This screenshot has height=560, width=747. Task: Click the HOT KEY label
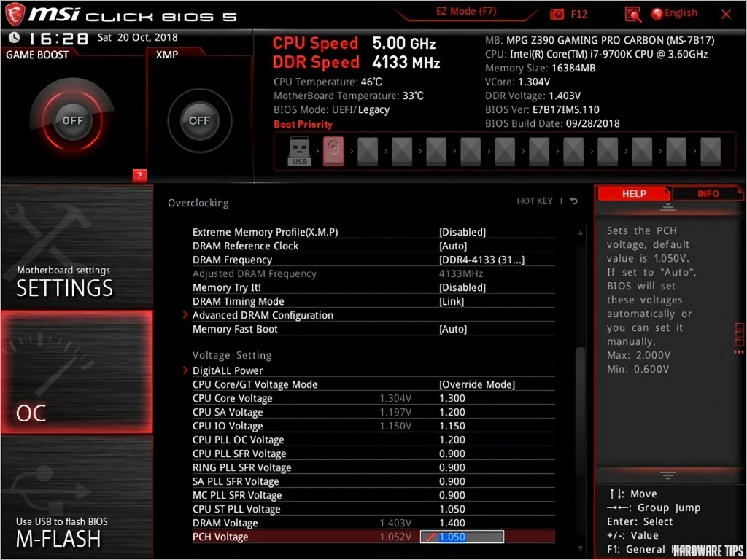[x=535, y=201]
